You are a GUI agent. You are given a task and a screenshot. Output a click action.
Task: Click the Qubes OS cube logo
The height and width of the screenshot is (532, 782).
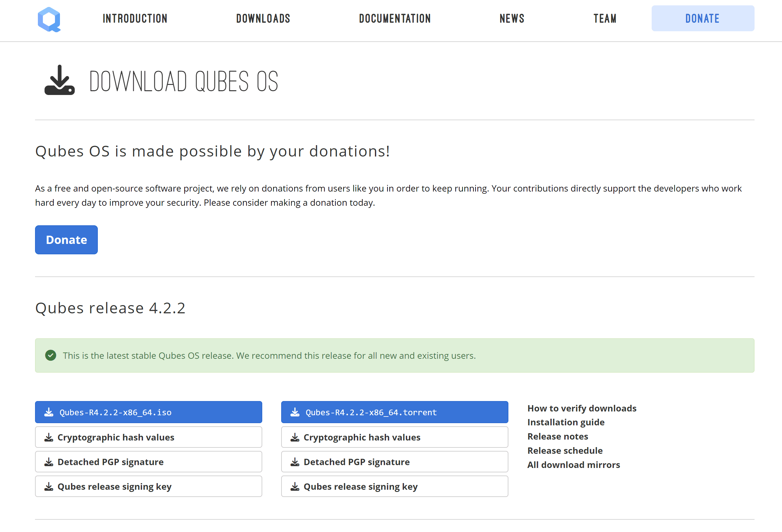click(x=49, y=19)
